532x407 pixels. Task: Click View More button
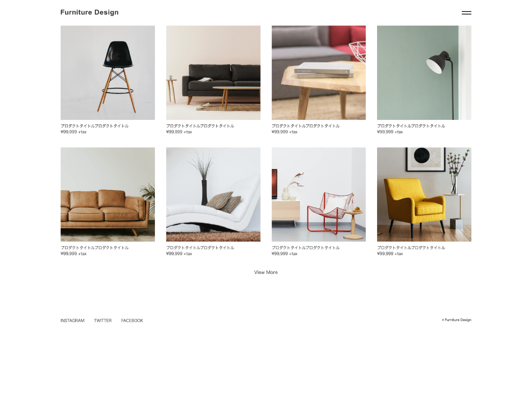(266, 272)
